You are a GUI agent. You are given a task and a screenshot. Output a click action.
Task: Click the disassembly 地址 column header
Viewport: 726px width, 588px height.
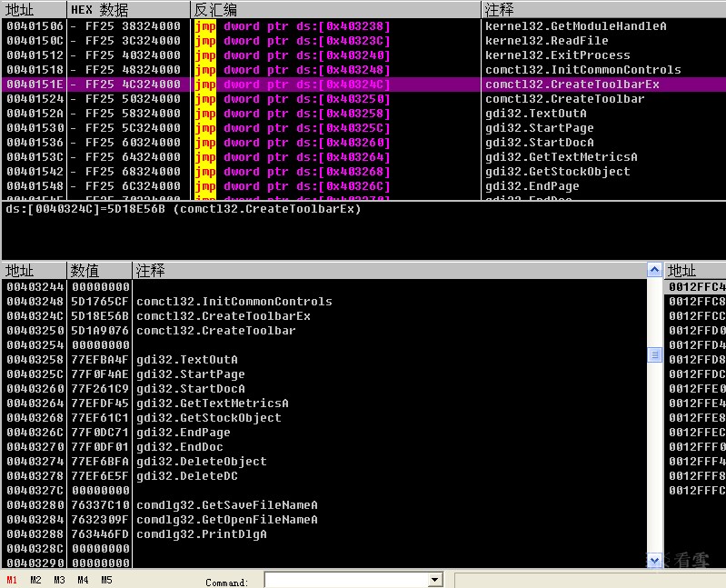34,9
